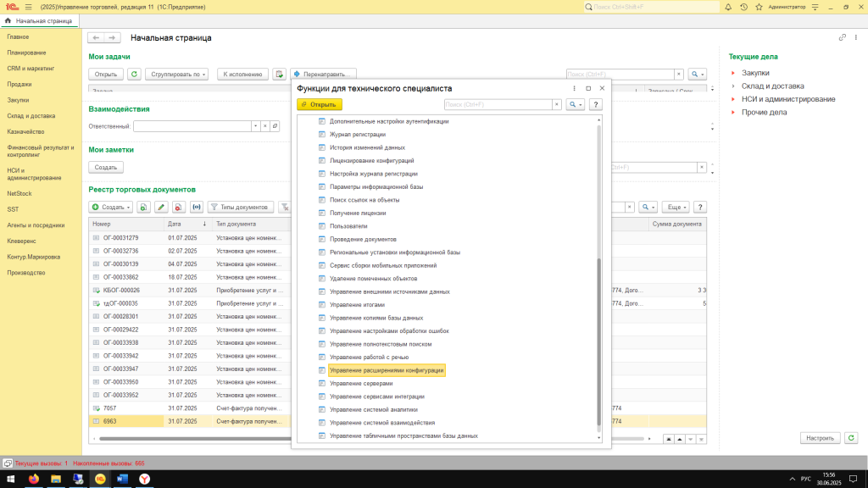Click the parentheses-dots icon before Типы документов

pos(197,207)
